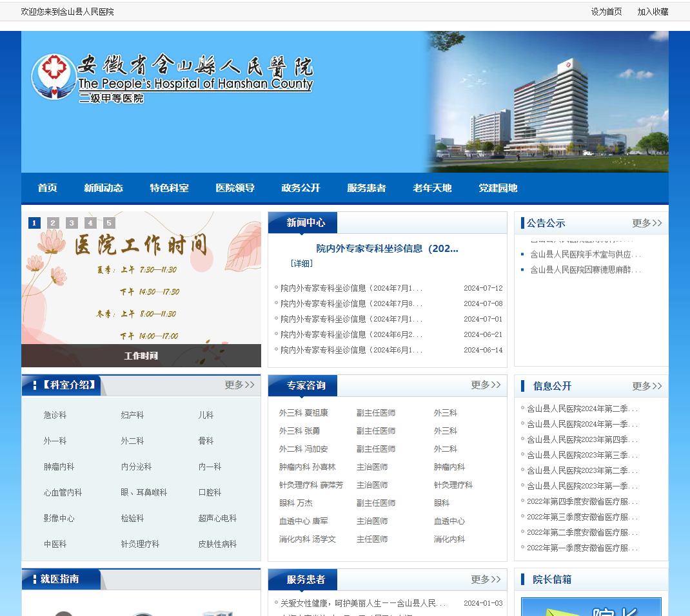Select carousel slide number 5
Screen dimensions: 690x616
click(x=109, y=223)
